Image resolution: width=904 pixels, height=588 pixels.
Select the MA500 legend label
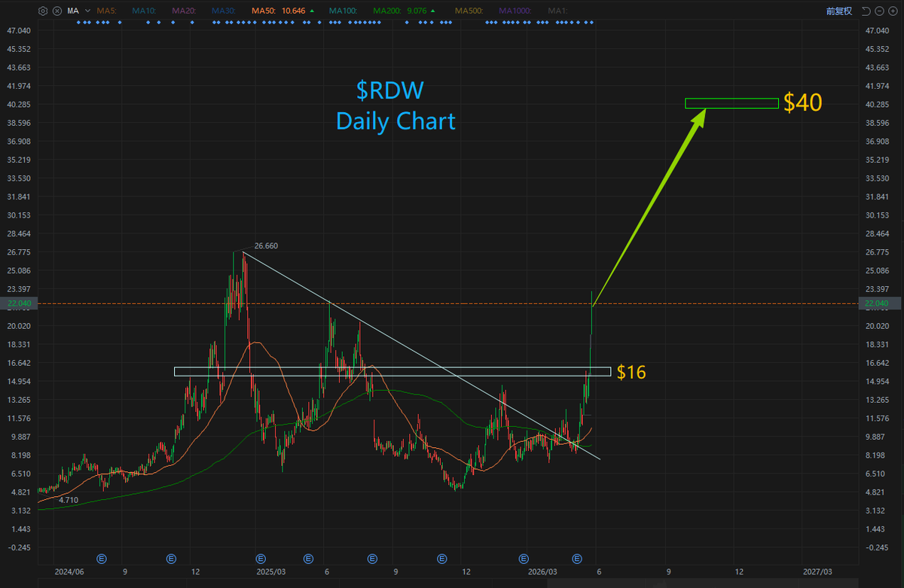pyautogui.click(x=468, y=11)
